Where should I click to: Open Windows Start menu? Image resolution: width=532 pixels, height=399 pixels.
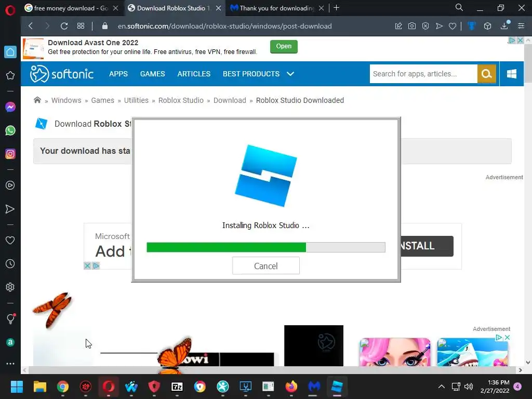[16, 387]
